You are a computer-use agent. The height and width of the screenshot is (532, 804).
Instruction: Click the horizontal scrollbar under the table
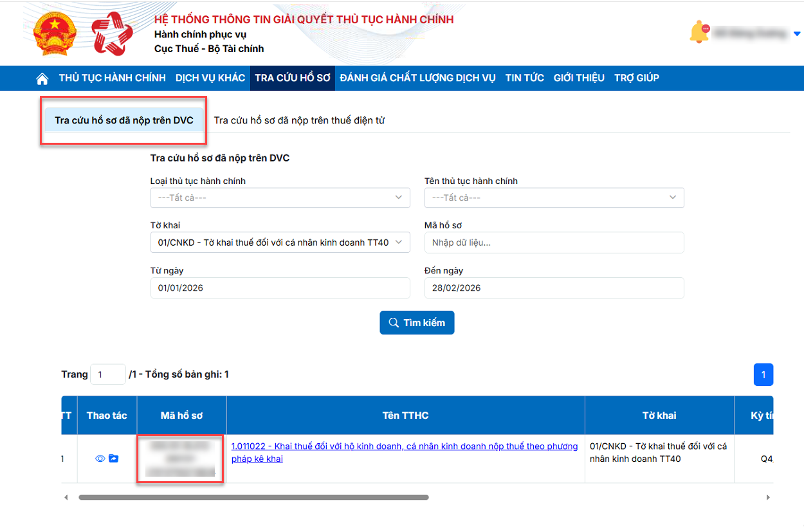253,497
